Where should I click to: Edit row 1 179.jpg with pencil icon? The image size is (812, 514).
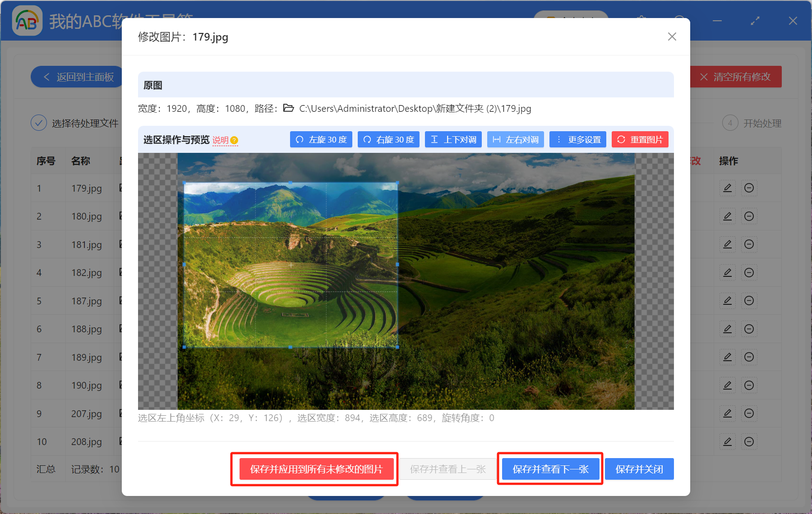728,188
